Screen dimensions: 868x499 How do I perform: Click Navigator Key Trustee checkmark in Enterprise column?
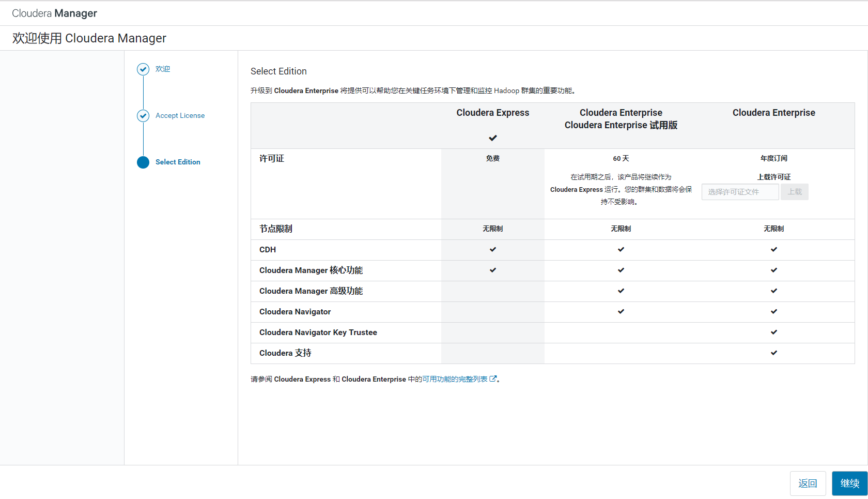[x=774, y=332]
